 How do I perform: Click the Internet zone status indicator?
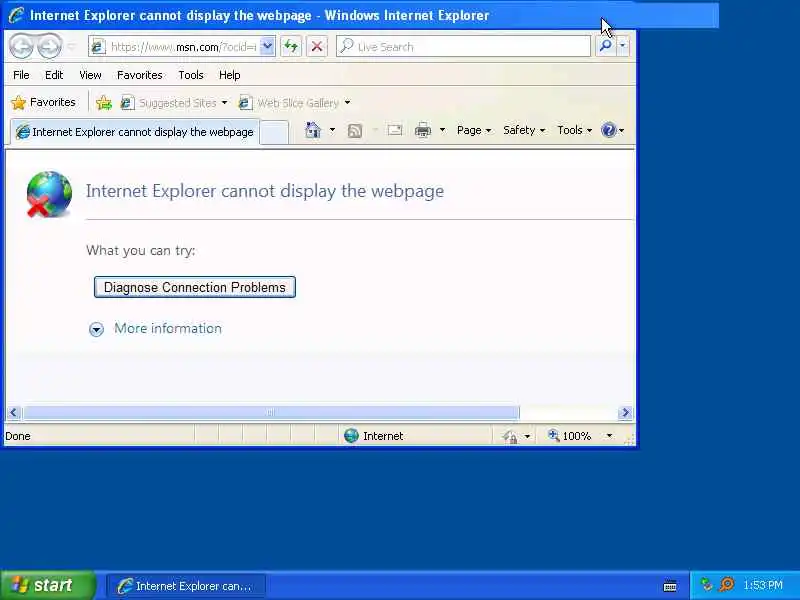tap(373, 436)
